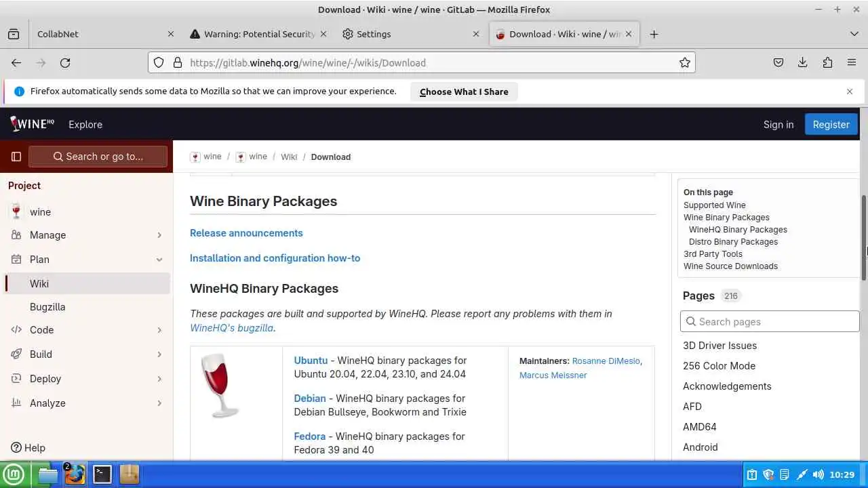Open the Firefox downloads panel
Image resolution: width=868 pixels, height=488 pixels.
click(x=803, y=62)
